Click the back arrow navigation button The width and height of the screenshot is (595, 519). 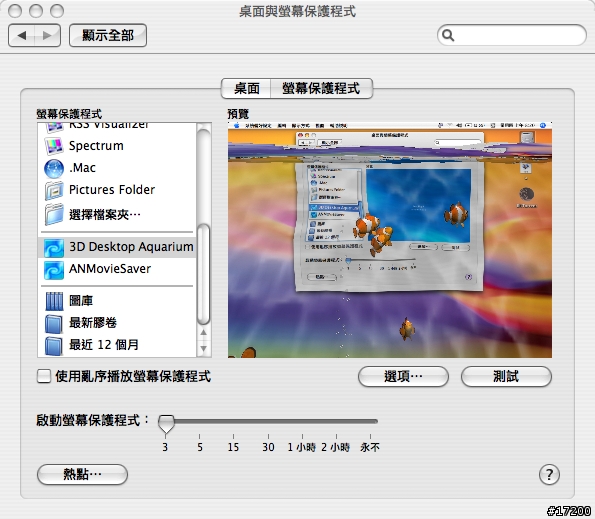(22, 36)
